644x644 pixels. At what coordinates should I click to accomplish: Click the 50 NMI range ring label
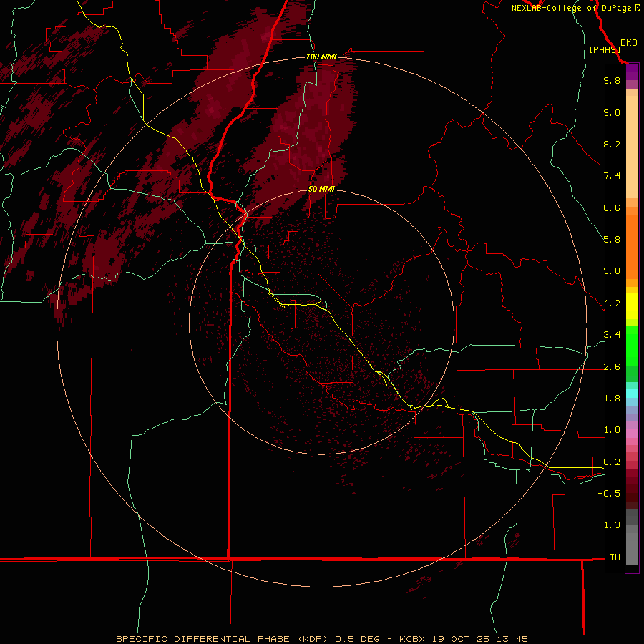[x=321, y=189]
